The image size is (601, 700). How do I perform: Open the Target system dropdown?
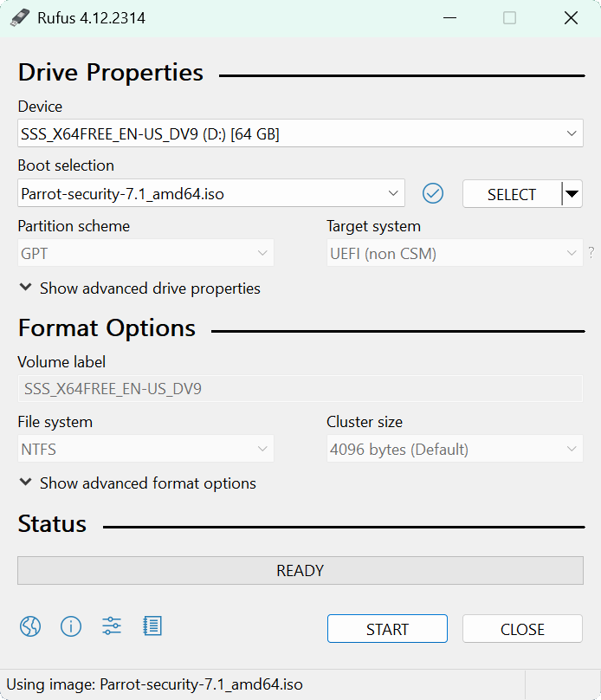[x=454, y=254]
